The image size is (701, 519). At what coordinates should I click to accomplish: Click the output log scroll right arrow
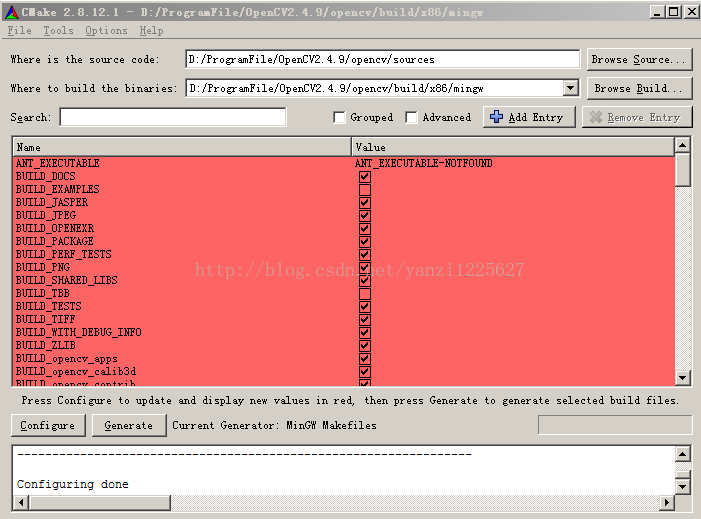click(x=667, y=503)
